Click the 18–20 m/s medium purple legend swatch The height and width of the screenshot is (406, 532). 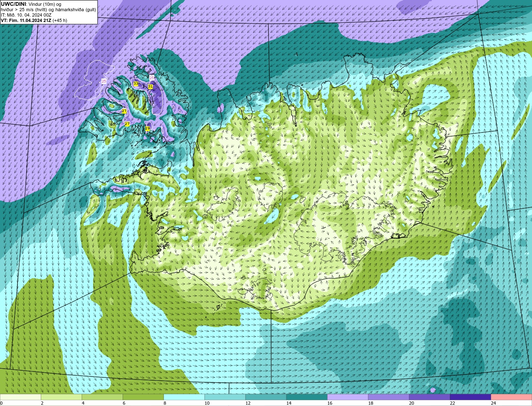click(x=389, y=397)
